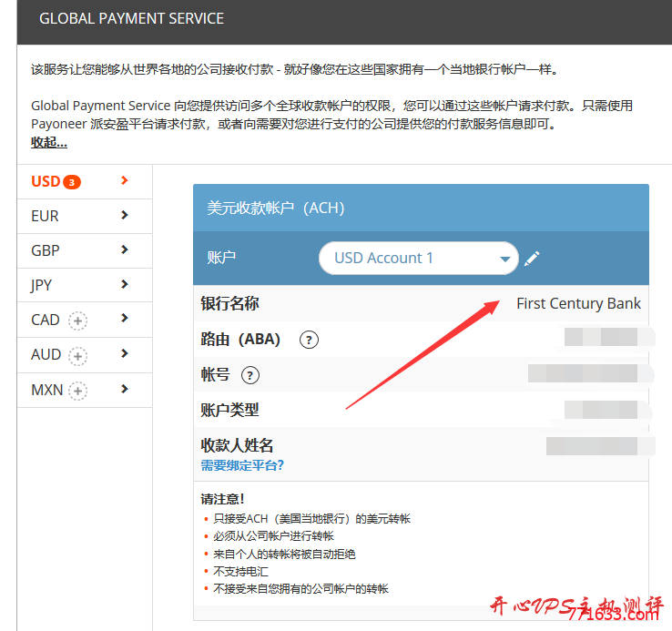Expand the JPY currency arrow

pyautogui.click(x=125, y=285)
